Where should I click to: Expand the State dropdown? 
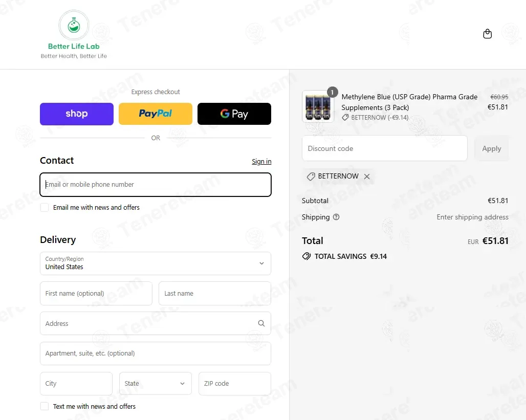tap(155, 383)
